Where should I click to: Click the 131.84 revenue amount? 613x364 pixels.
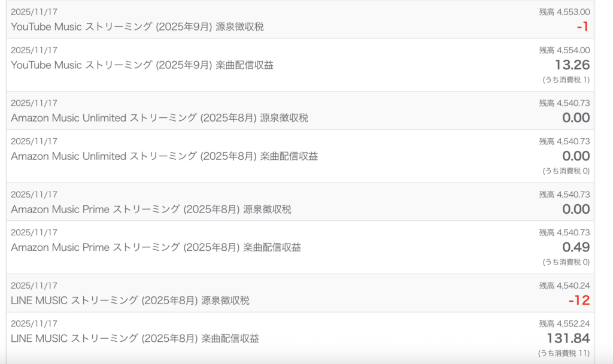click(x=568, y=338)
